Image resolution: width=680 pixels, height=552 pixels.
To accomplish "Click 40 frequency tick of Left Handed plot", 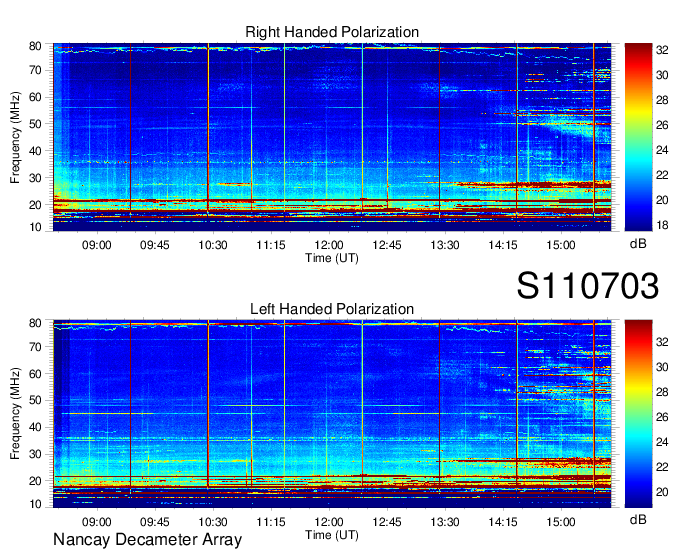I will pyautogui.click(x=35, y=427).
